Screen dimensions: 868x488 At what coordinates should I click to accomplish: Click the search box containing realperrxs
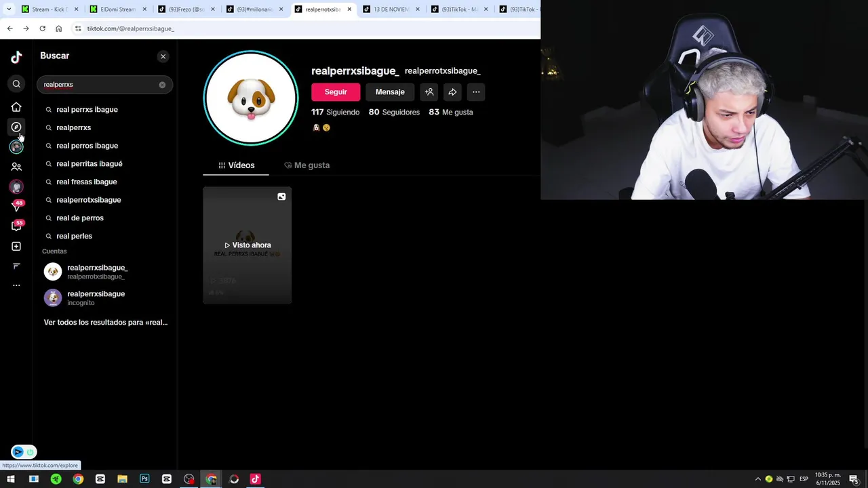click(104, 85)
